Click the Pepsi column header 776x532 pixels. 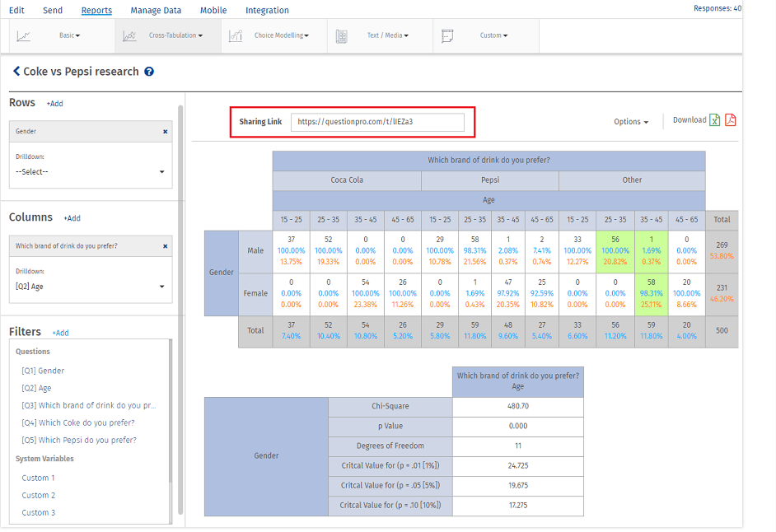pyautogui.click(x=490, y=180)
